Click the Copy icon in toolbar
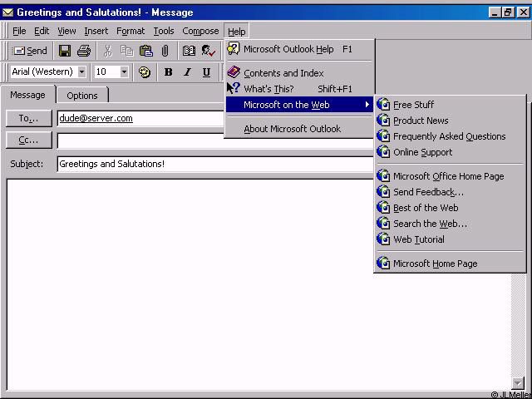Viewport: 532px width, 399px height. pyautogui.click(x=127, y=52)
